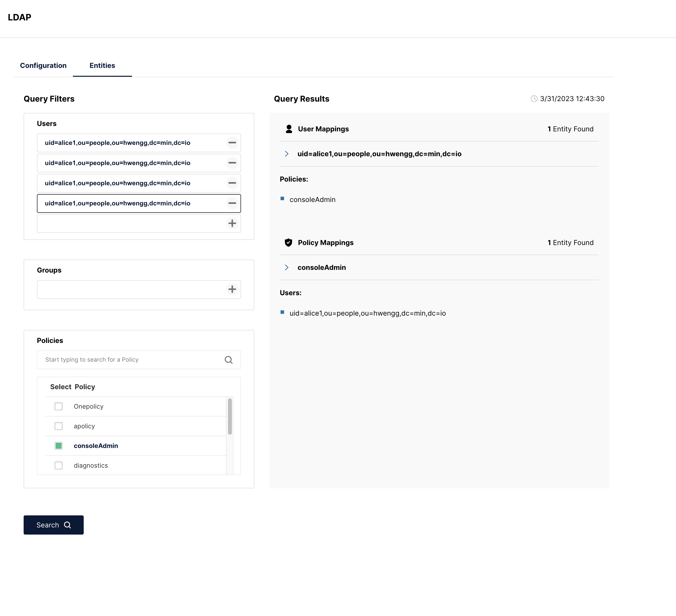Toggle the apolicy checkbox

pyautogui.click(x=59, y=426)
